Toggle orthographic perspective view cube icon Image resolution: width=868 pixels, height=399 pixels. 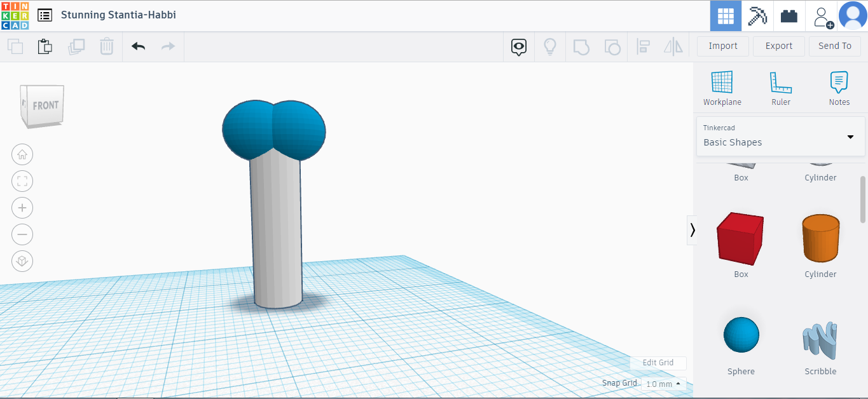point(22,261)
